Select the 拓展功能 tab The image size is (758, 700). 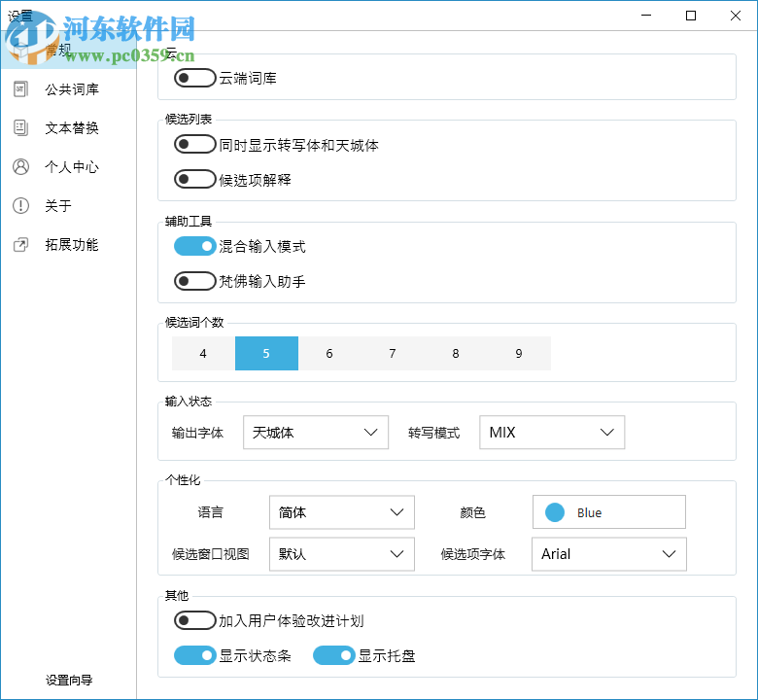[68, 244]
